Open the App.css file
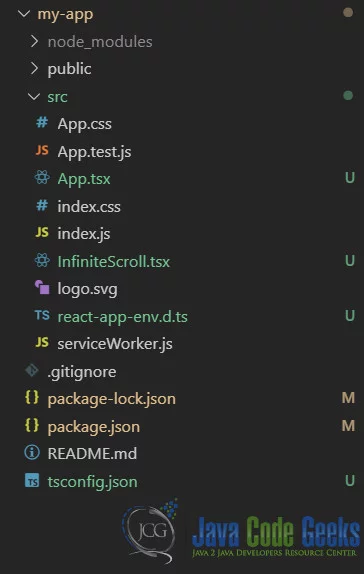This screenshot has height=574, width=364. coord(85,124)
